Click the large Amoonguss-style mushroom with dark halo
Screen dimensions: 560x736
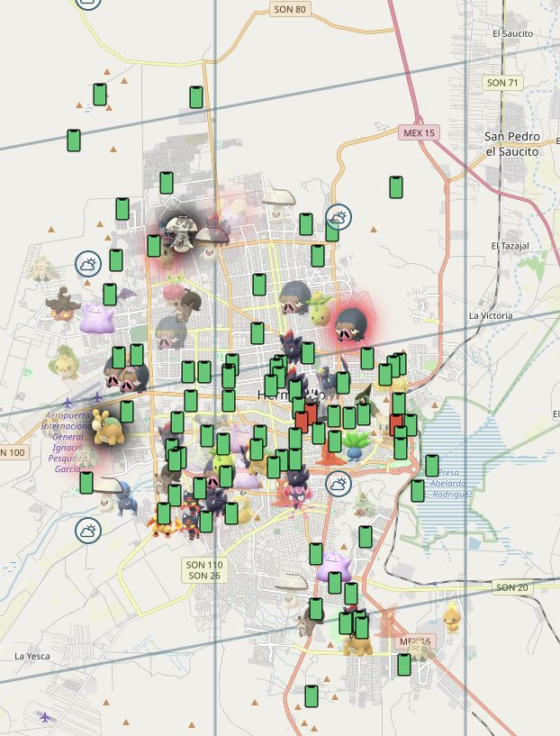(x=181, y=232)
